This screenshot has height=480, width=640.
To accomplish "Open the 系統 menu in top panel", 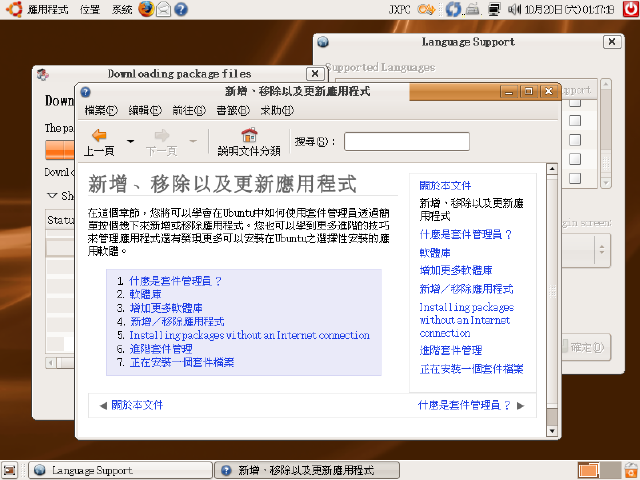I will click(122, 9).
